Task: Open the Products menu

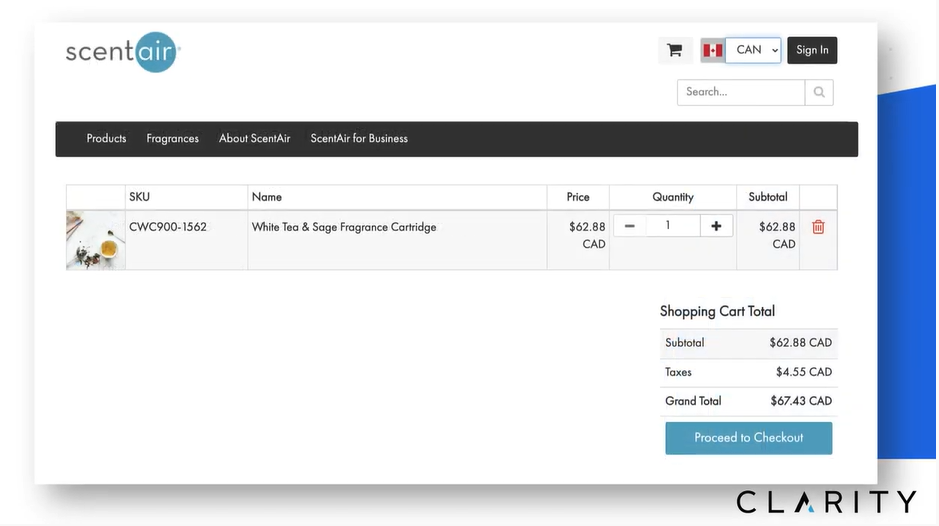Action: tap(107, 138)
